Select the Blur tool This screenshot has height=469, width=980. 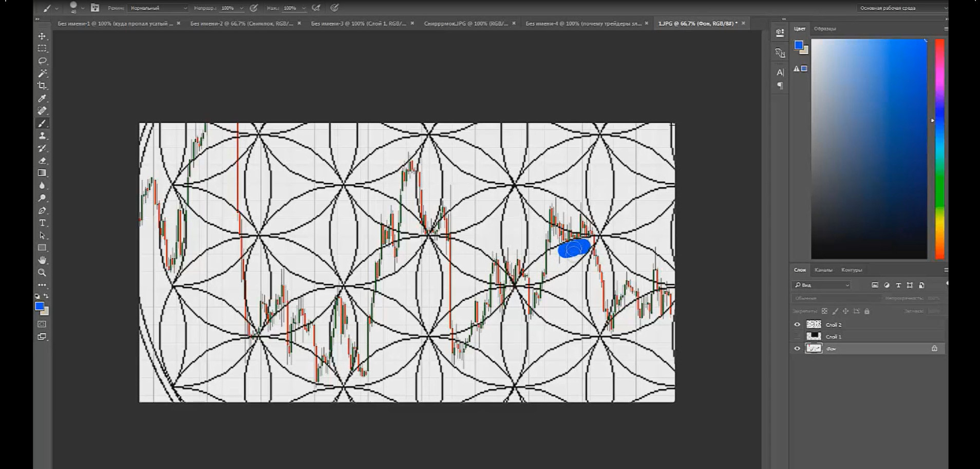point(42,186)
